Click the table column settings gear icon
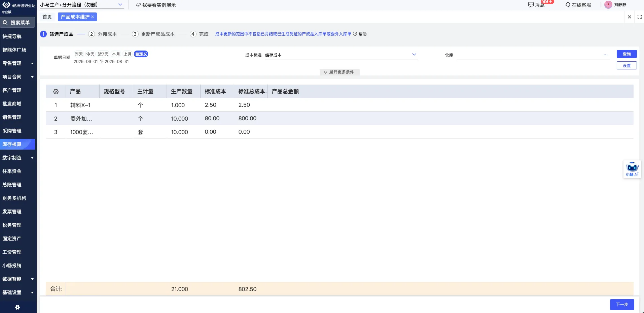The image size is (644, 313). (x=56, y=92)
